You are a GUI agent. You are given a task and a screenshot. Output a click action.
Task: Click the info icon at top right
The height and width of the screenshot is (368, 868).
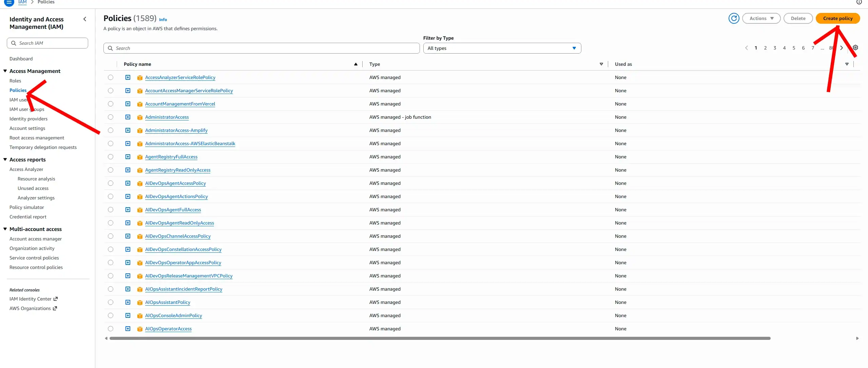click(859, 2)
